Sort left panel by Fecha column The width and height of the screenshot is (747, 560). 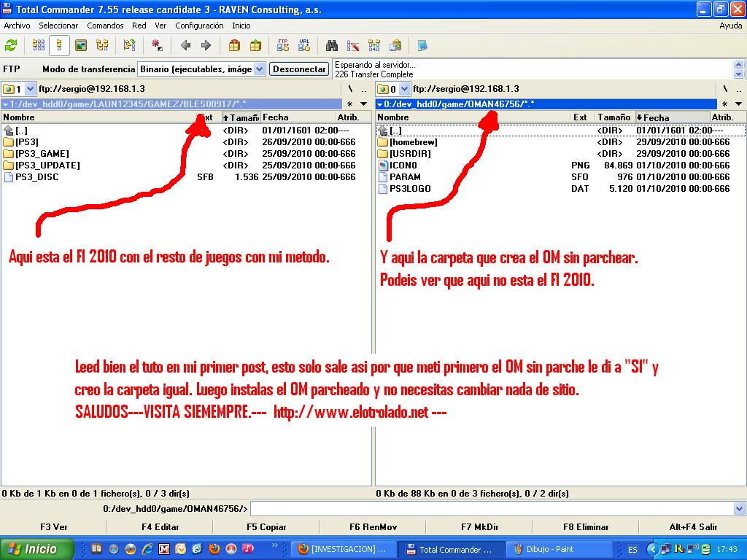(x=298, y=117)
